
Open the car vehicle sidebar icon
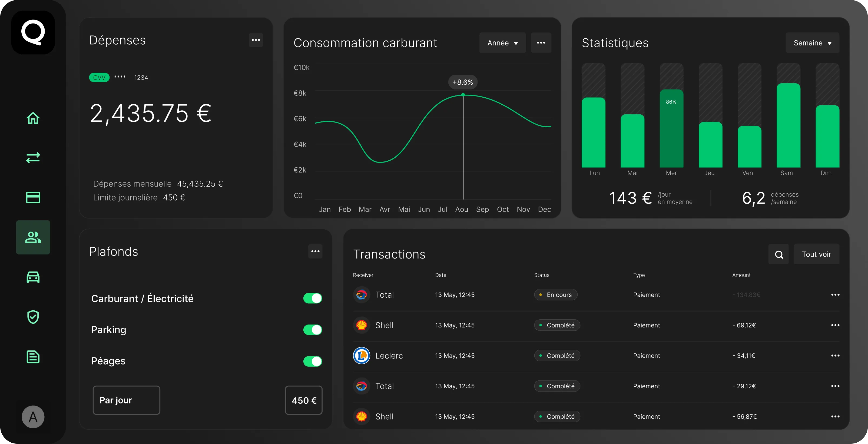pos(33,277)
